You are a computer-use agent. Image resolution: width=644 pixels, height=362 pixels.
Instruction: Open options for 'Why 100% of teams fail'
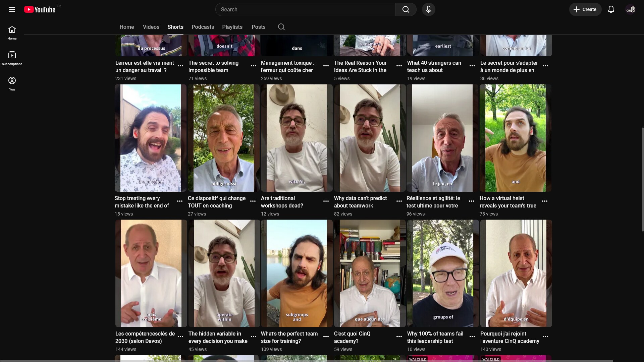(472, 337)
